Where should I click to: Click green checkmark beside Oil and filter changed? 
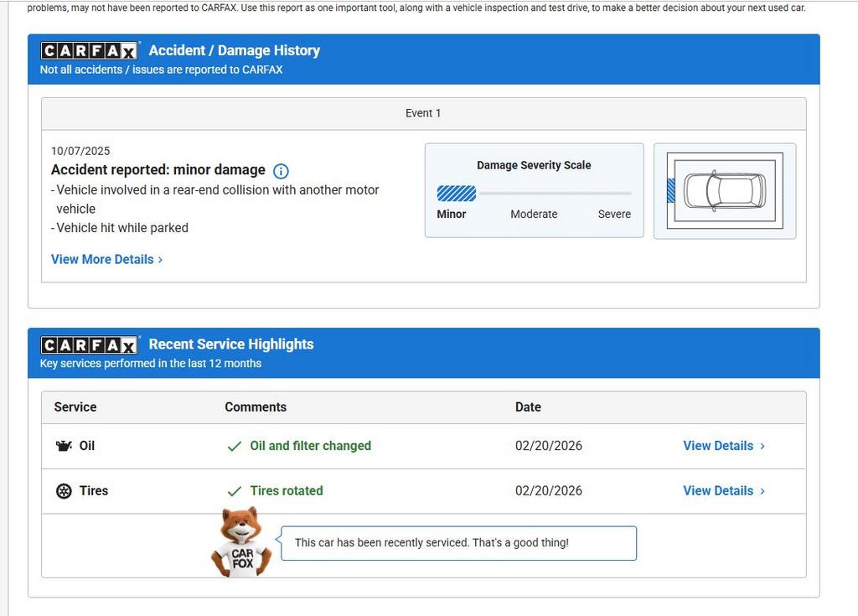235,446
